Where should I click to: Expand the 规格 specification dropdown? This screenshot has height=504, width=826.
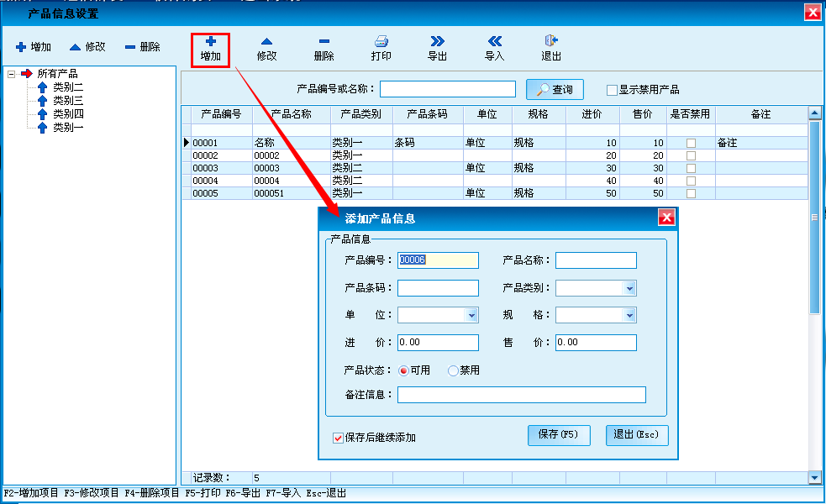click(x=629, y=316)
